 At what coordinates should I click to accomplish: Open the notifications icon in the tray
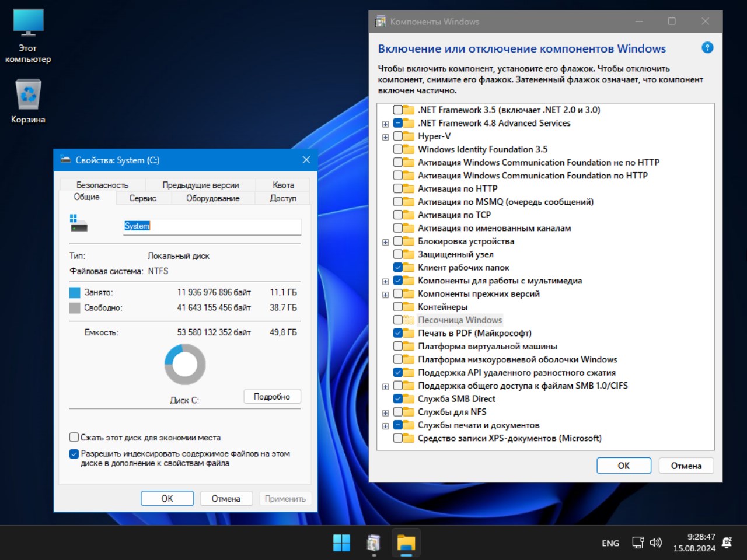(x=727, y=542)
